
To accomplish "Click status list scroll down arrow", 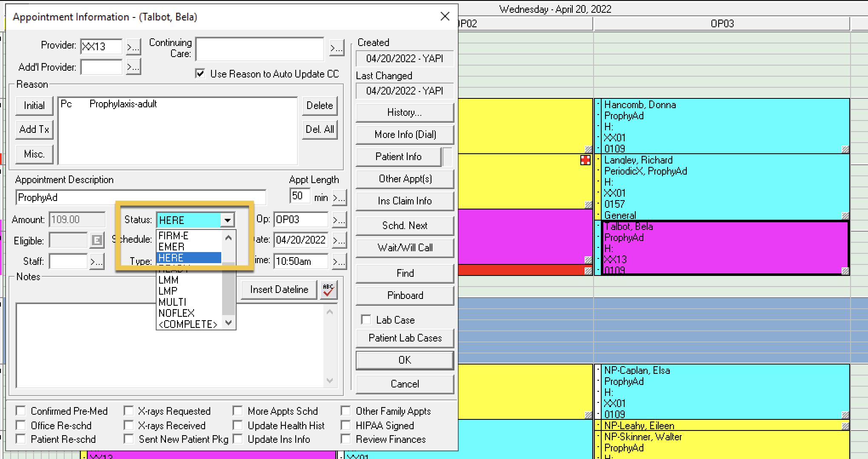I will pos(228,323).
